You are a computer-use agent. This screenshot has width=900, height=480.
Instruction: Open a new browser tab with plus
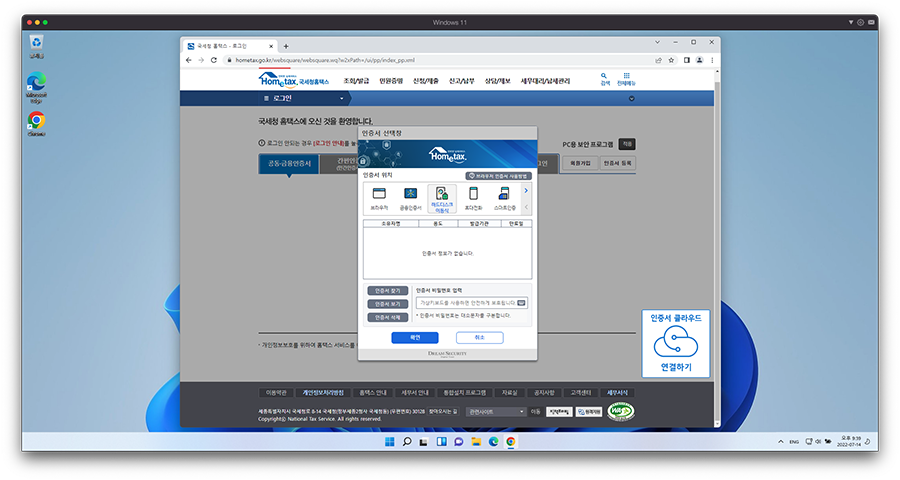pyautogui.click(x=286, y=46)
